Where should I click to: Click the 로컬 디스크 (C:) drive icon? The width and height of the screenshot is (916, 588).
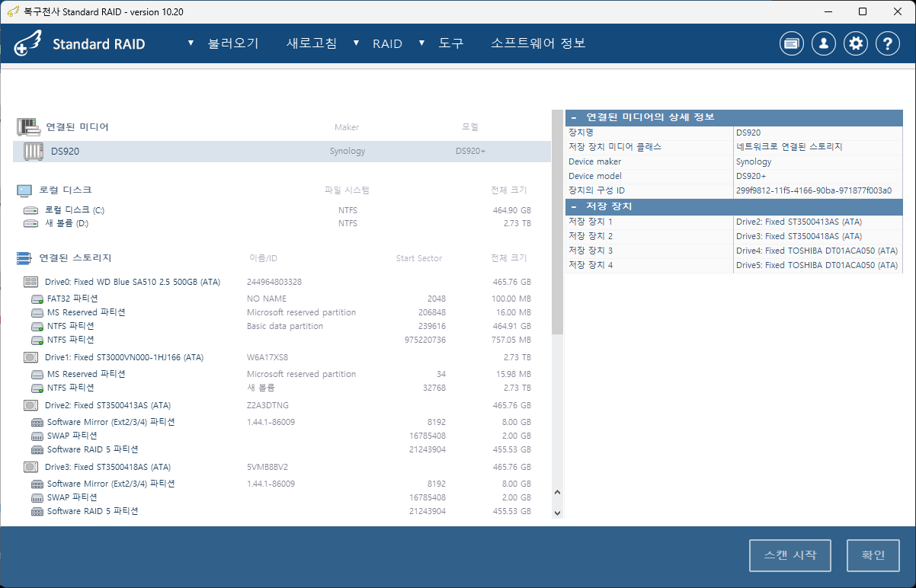30,210
